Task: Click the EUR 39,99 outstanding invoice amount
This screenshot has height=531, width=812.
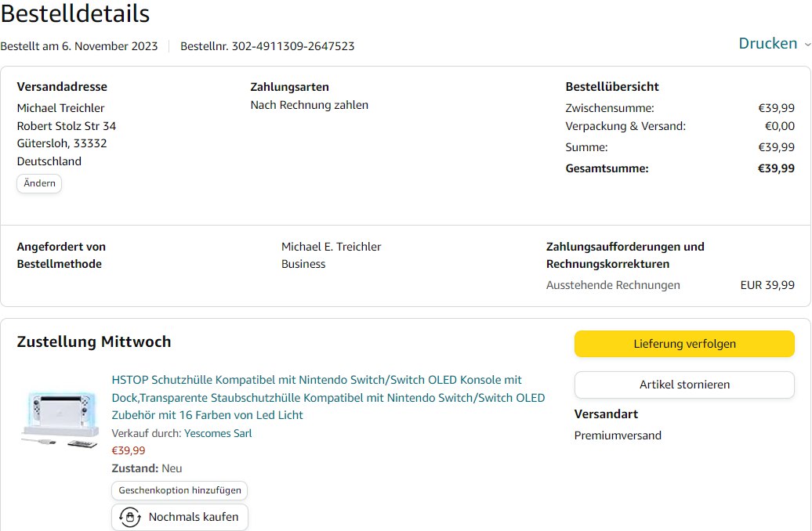Action: pyautogui.click(x=767, y=285)
